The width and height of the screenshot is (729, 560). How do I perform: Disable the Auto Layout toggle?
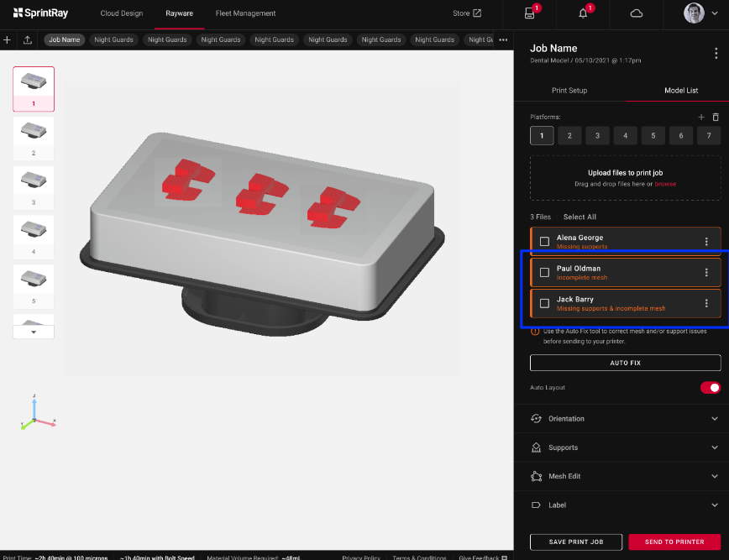[711, 388]
